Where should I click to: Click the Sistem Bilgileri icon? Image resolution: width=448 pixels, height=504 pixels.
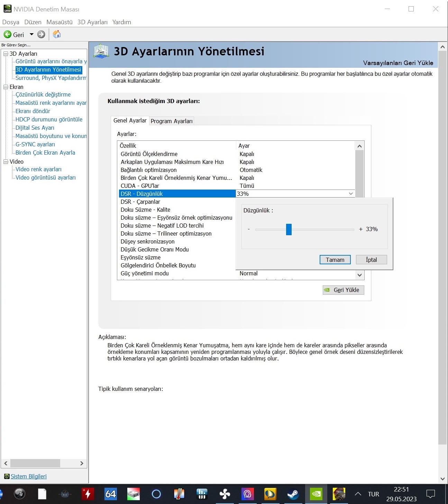(7, 476)
